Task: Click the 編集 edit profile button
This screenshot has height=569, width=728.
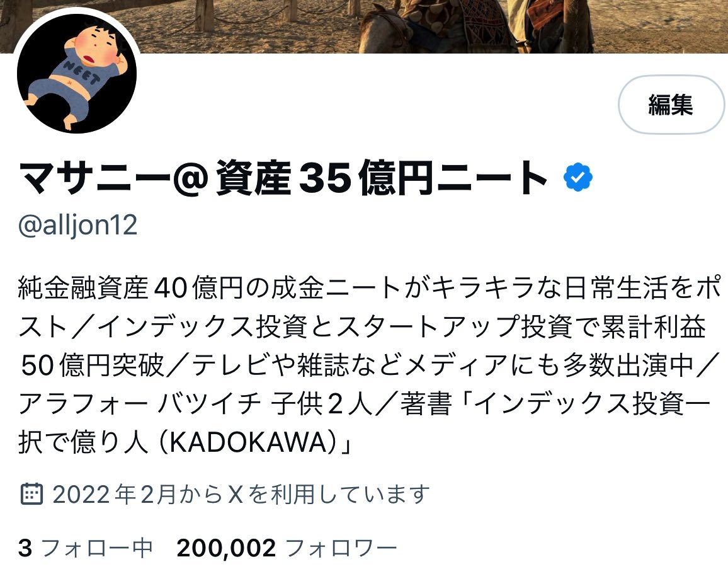Action: click(x=671, y=105)
